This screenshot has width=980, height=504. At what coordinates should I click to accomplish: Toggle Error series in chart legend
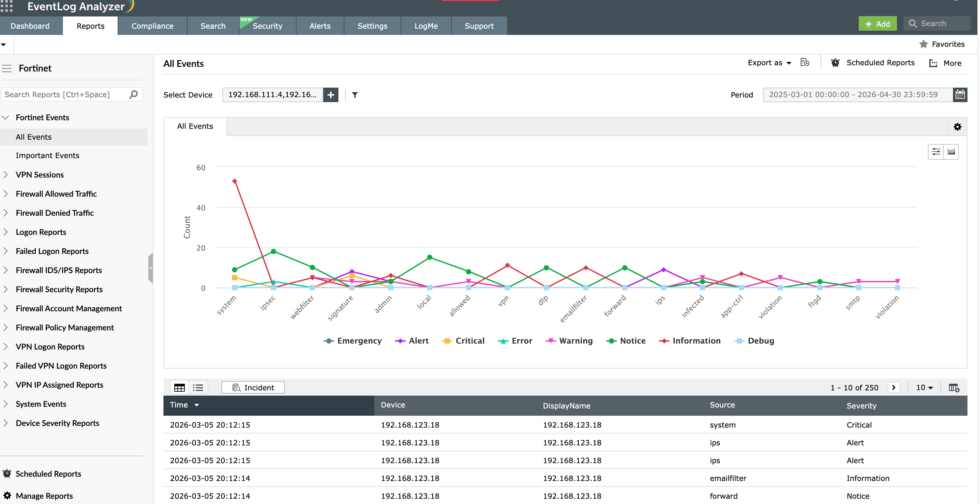(515, 341)
